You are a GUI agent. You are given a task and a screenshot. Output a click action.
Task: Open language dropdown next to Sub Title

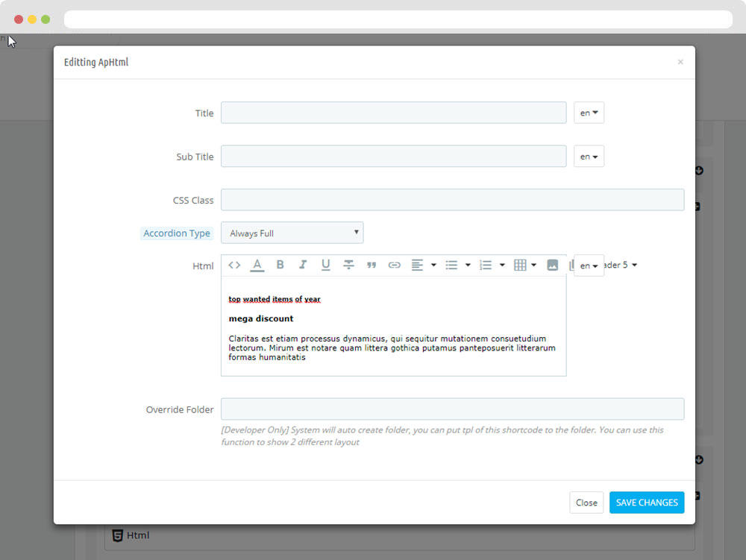click(x=589, y=157)
